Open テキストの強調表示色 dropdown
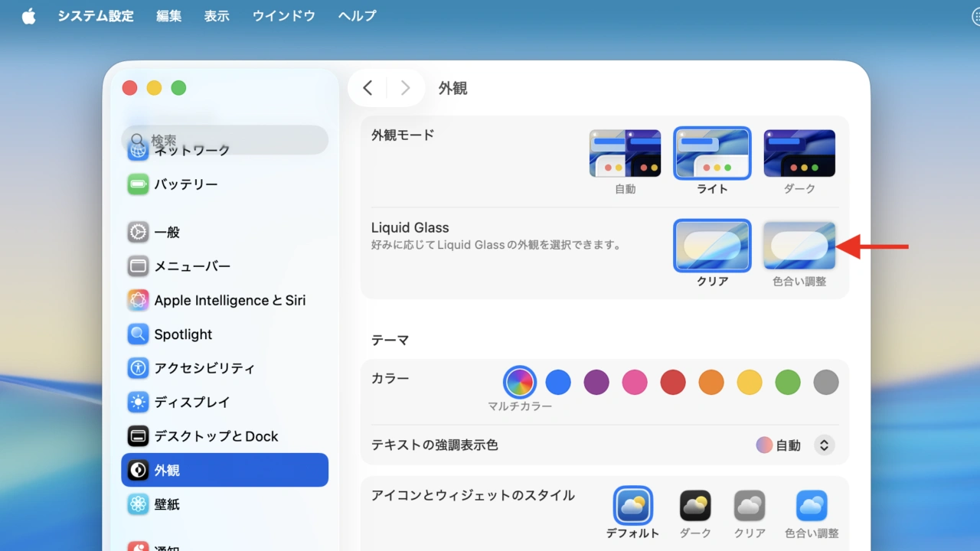The width and height of the screenshot is (980, 551). [824, 445]
